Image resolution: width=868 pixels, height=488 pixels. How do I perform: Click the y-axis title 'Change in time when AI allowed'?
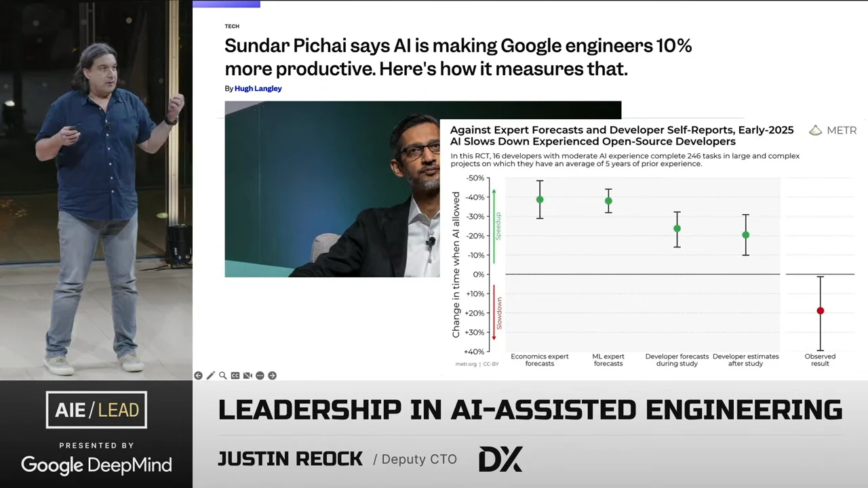456,264
